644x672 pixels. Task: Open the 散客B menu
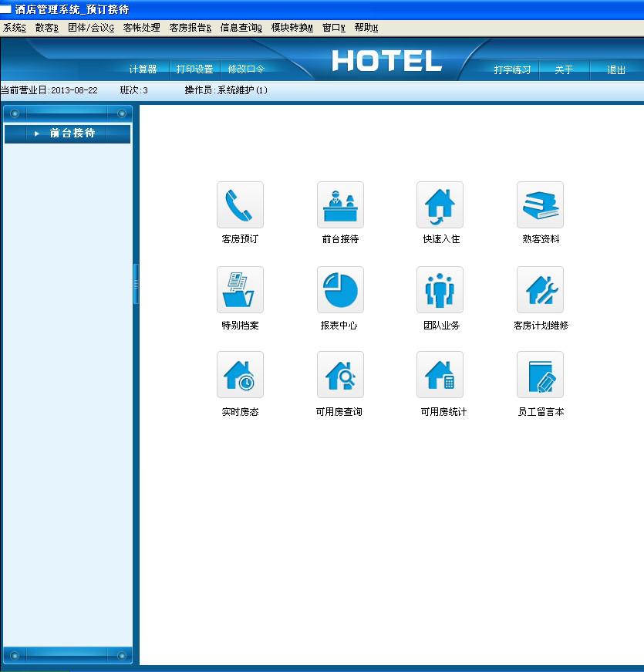(x=47, y=28)
